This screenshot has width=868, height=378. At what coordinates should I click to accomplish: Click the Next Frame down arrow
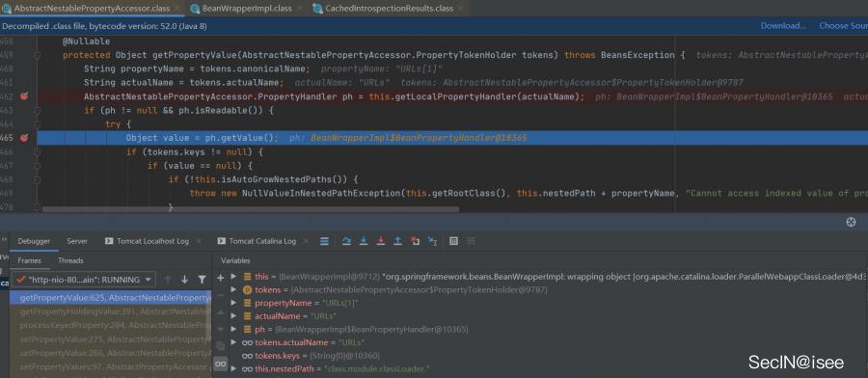click(x=185, y=280)
